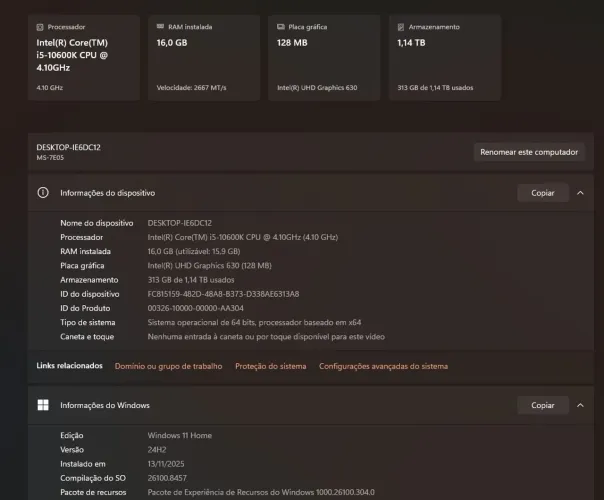The height and width of the screenshot is (500, 604).
Task: Click the Edição label
Action: (72, 436)
